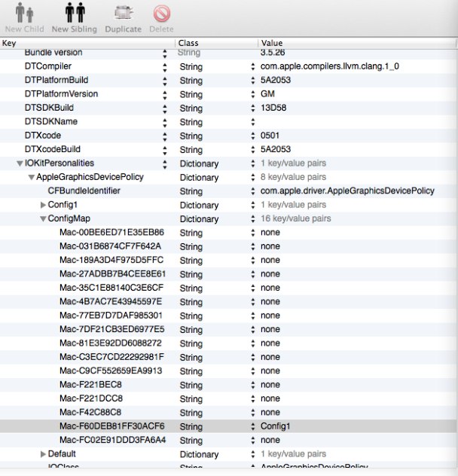Open key stepper for IOKitPersonalities row
This screenshot has height=476, width=458.
[x=165, y=164]
